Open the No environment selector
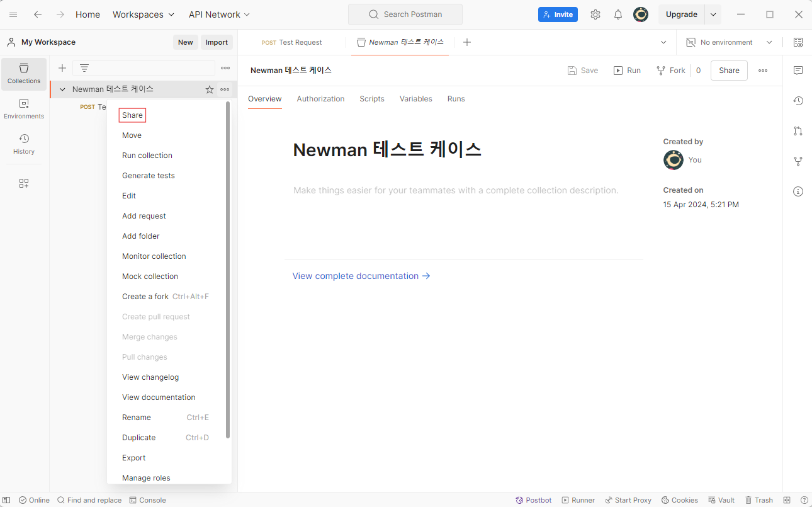Image resolution: width=812 pixels, height=507 pixels. (729, 42)
